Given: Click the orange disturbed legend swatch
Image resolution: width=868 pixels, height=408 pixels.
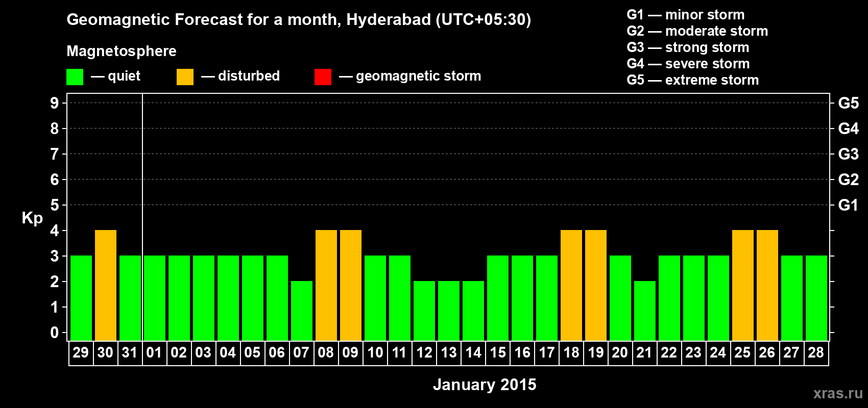Looking at the screenshot, I should tap(185, 77).
